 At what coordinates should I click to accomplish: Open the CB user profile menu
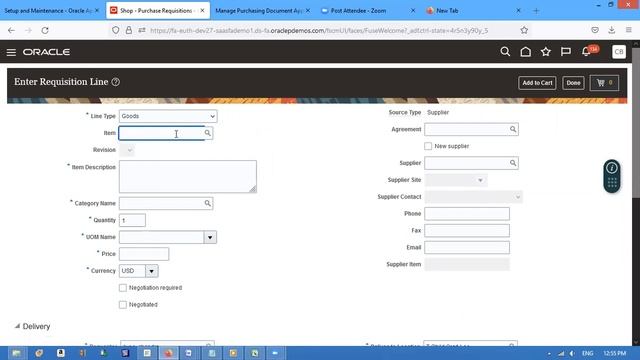[x=618, y=52]
